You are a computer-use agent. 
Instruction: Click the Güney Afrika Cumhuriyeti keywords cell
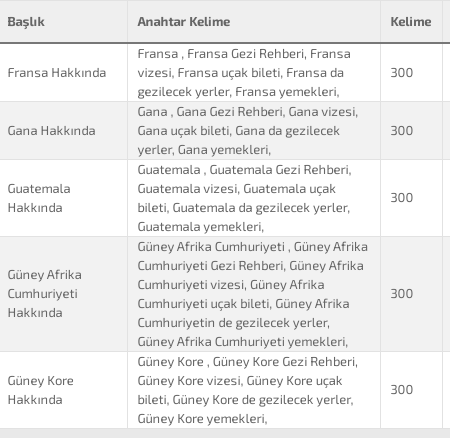[254, 294]
